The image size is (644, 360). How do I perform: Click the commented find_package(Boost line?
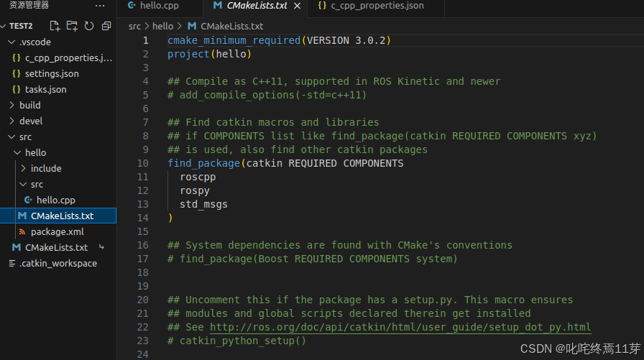click(x=313, y=259)
